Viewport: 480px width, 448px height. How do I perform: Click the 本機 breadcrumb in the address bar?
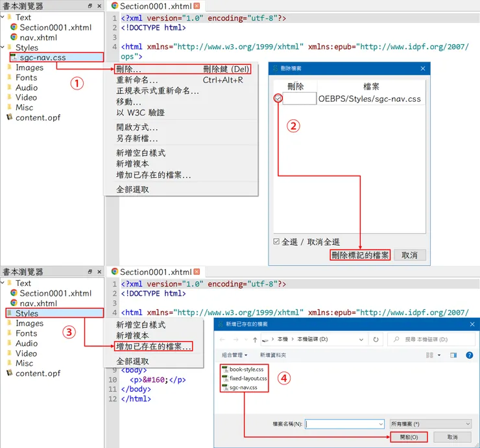pos(282,339)
